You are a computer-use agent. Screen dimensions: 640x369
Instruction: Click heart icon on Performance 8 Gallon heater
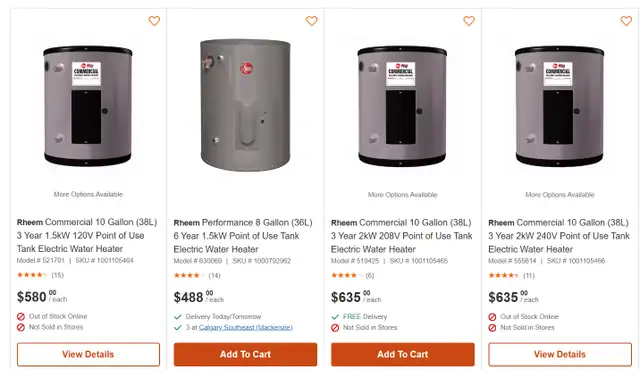[311, 21]
